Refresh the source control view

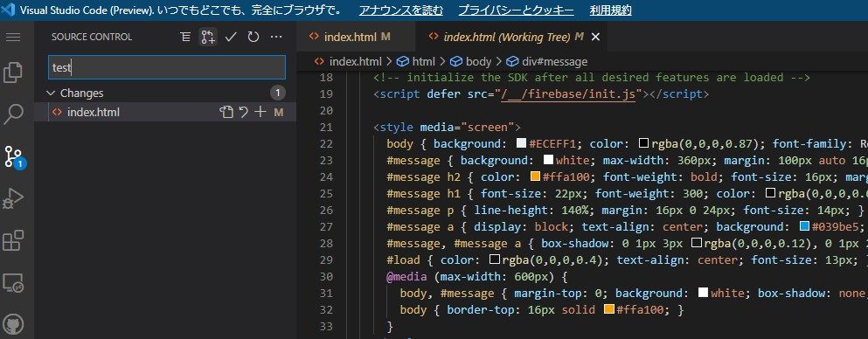pos(253,37)
